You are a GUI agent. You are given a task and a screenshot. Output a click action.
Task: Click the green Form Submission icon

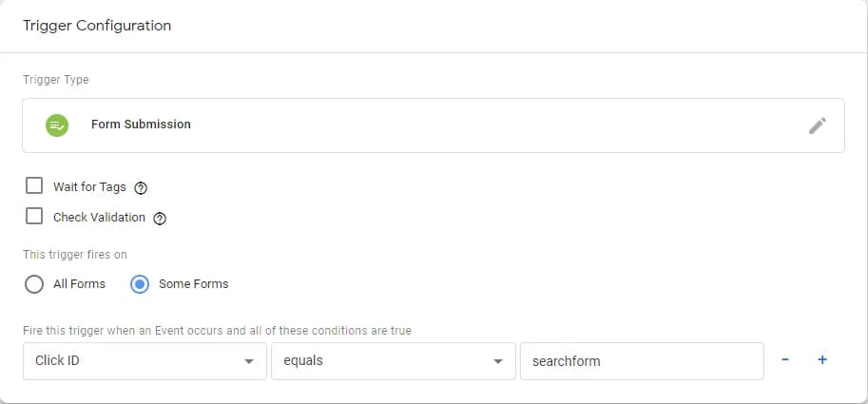coord(57,125)
